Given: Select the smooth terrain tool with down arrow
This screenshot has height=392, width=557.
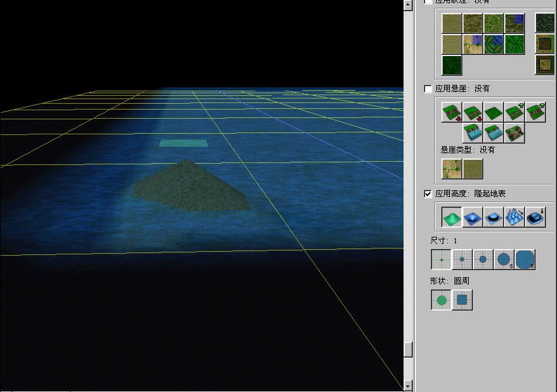Looking at the screenshot, I should point(535,217).
